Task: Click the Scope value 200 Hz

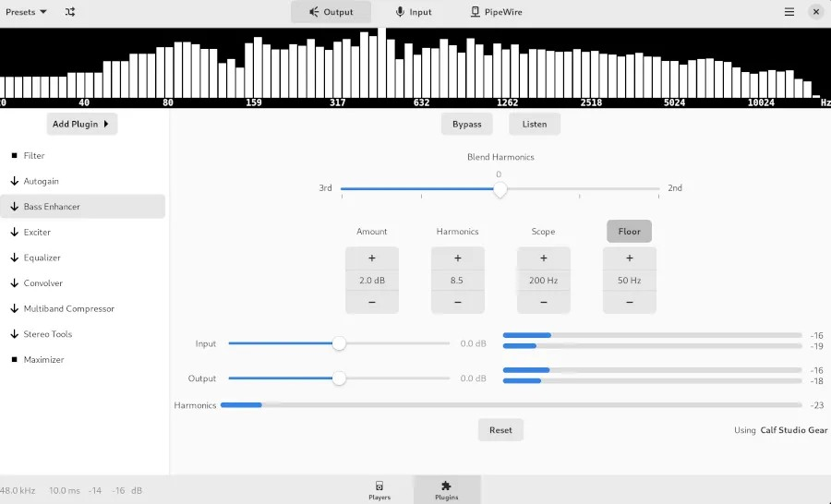Action: (x=543, y=281)
